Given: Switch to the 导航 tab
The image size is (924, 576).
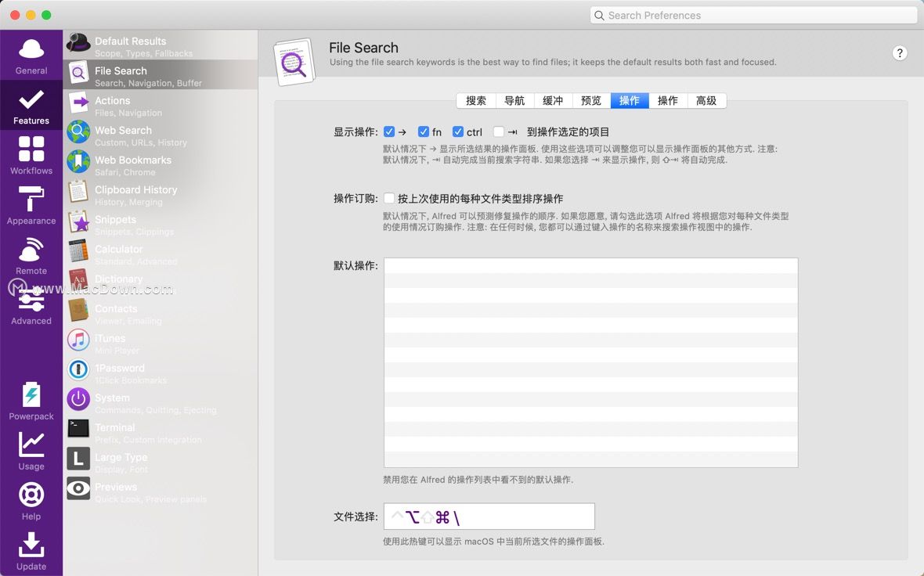Looking at the screenshot, I should (514, 101).
